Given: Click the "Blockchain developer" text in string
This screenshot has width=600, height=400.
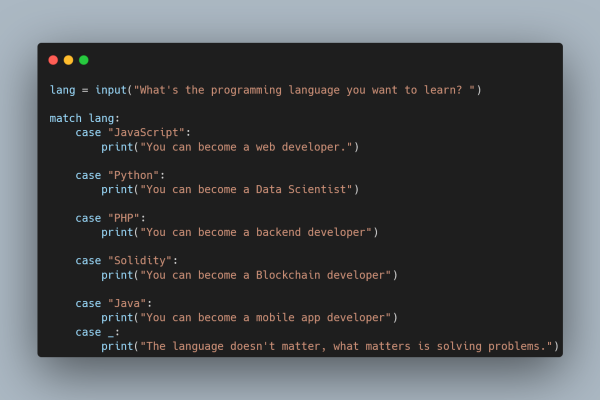Looking at the screenshot, I should coord(320,275).
